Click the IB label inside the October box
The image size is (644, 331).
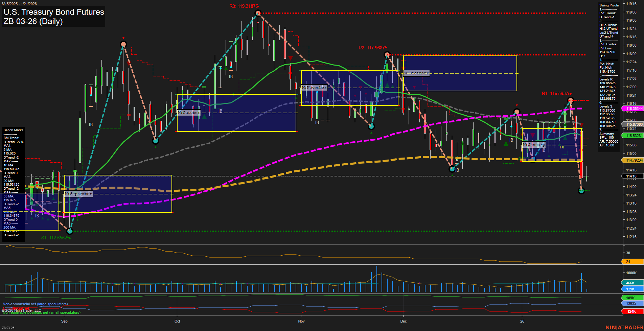[221, 110]
